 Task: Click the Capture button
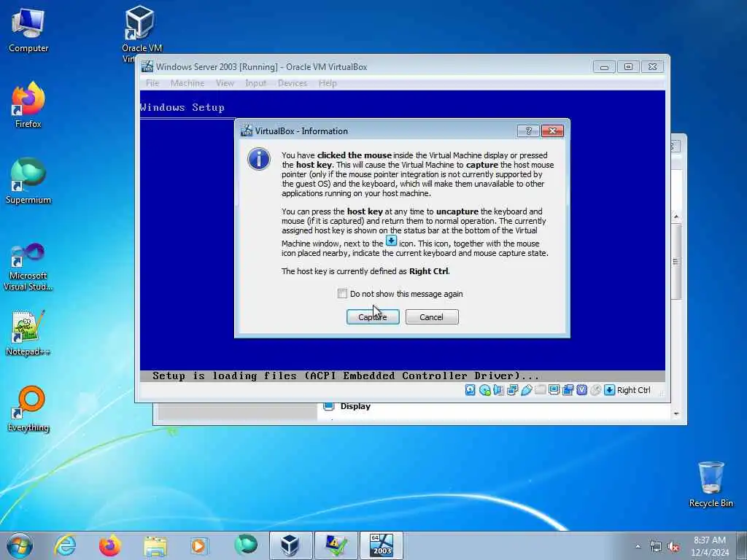(x=373, y=317)
